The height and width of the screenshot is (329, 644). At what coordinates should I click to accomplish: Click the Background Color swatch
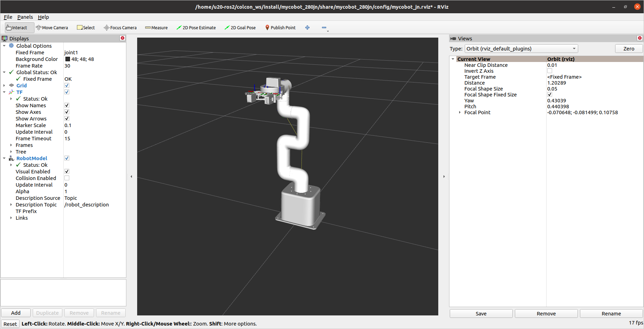68,59
